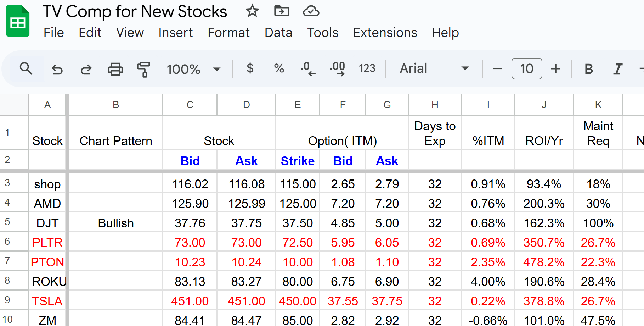Select column K header
The image size is (644, 326).
pos(598,105)
